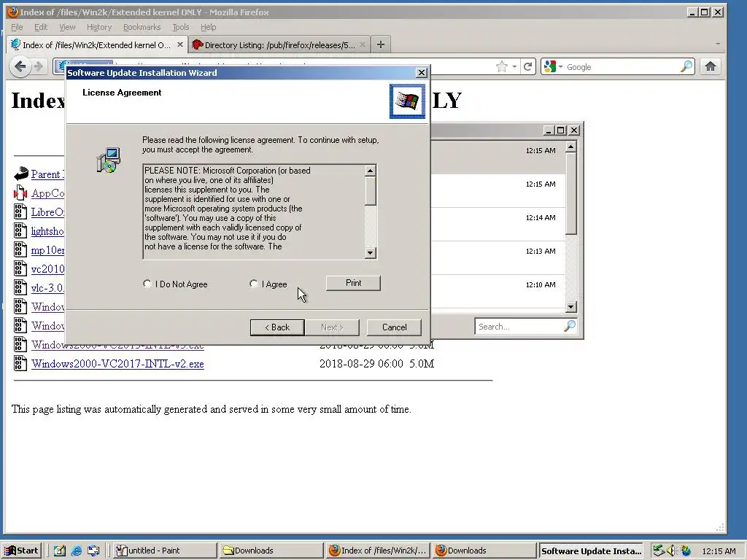Open a new tab with plus button
The image size is (747, 560).
click(x=381, y=44)
